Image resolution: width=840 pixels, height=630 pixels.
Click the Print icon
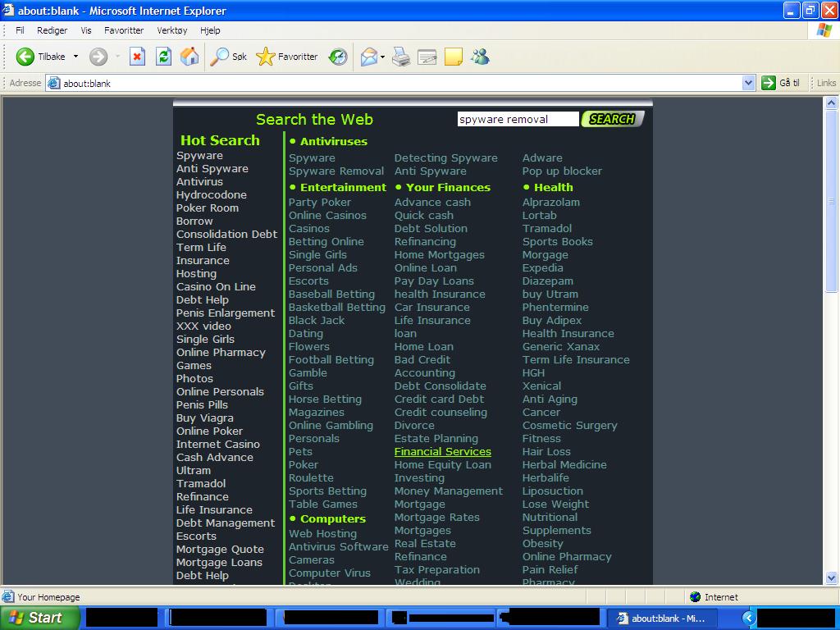tap(400, 57)
